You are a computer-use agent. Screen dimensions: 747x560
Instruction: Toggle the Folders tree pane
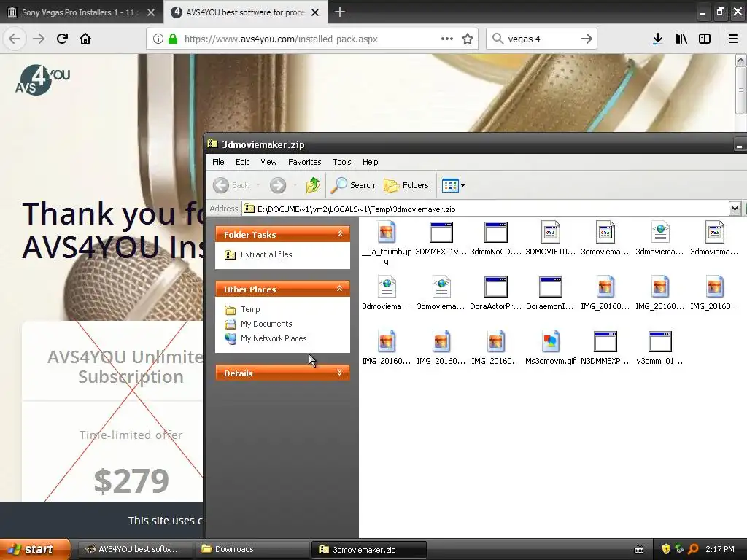406,185
